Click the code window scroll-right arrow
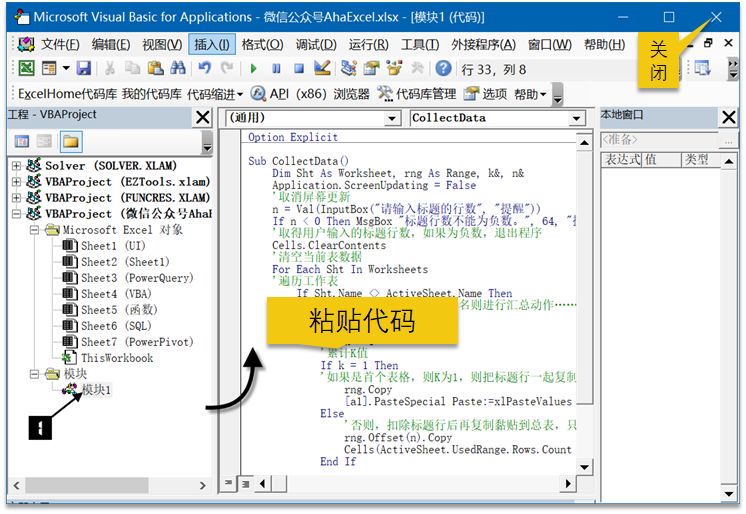This screenshot has height=514, width=746. tap(567, 484)
